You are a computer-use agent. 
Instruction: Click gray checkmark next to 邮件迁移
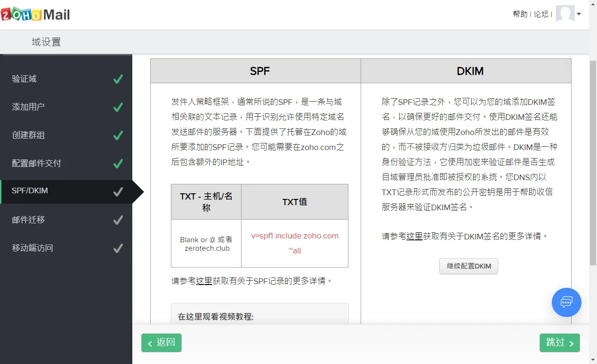tap(118, 220)
